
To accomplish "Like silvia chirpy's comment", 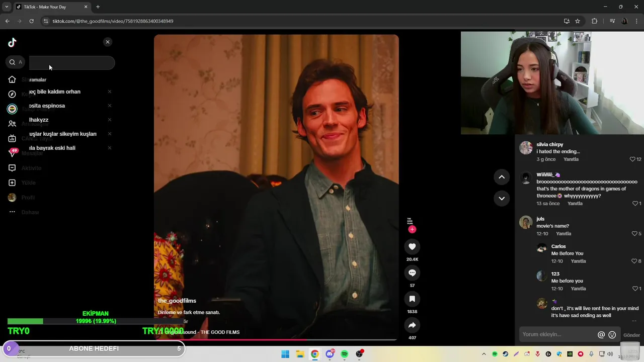I will click(633, 159).
